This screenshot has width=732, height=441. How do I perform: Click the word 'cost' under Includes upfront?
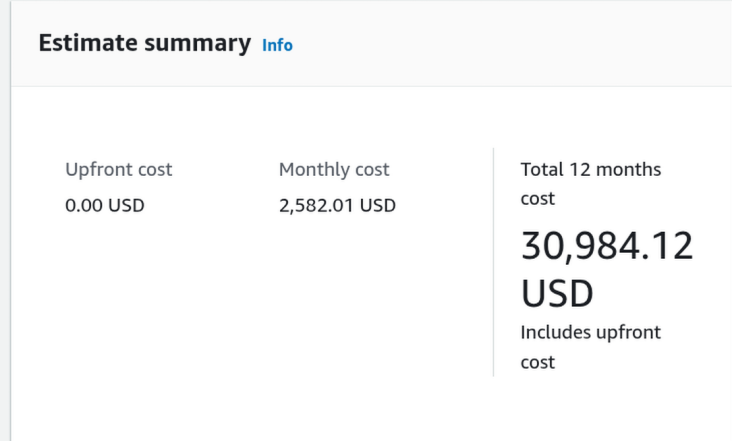point(538,362)
